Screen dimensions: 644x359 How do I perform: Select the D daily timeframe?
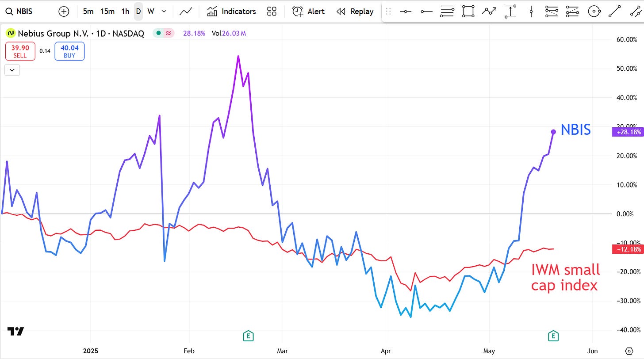coord(138,11)
